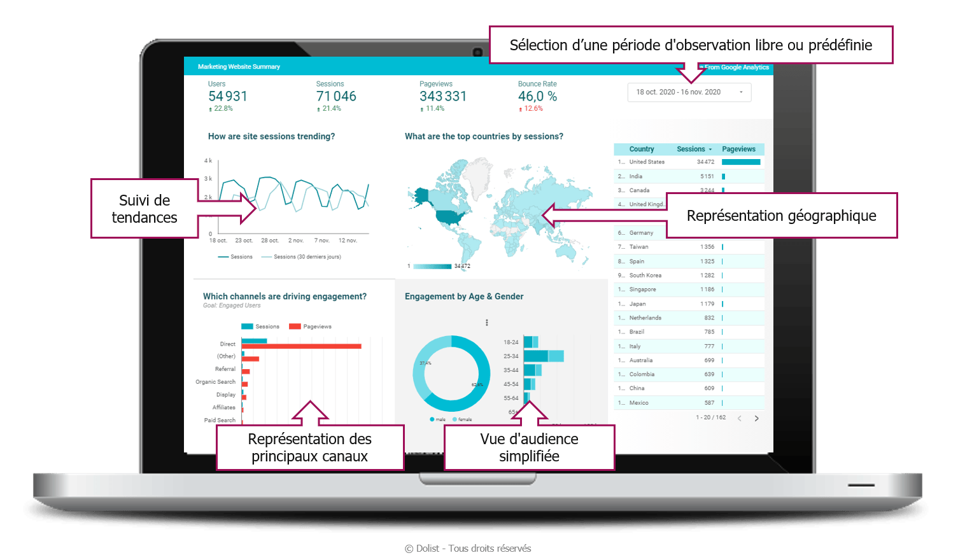Click the Bounce Rate change indicator 12.6%

click(531, 109)
